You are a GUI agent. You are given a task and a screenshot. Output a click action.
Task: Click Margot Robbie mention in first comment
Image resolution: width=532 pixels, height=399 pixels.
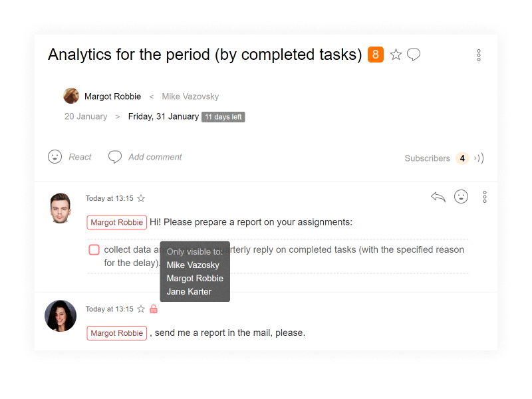117,223
